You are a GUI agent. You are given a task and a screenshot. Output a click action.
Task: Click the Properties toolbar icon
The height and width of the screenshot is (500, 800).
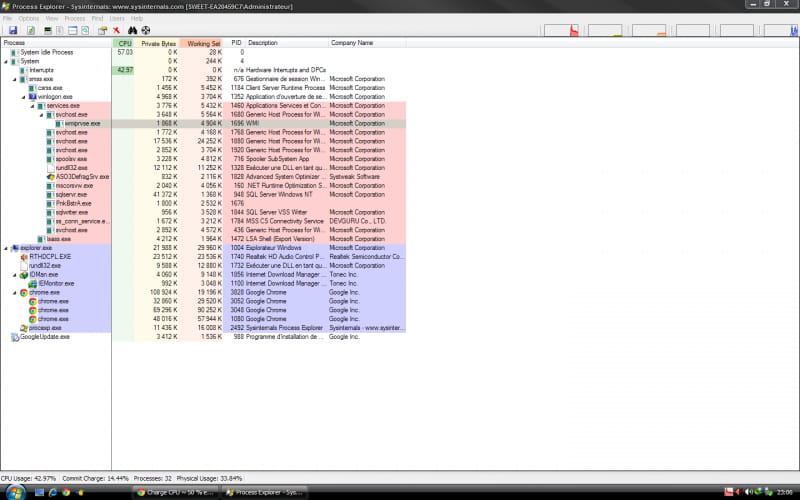coord(102,30)
